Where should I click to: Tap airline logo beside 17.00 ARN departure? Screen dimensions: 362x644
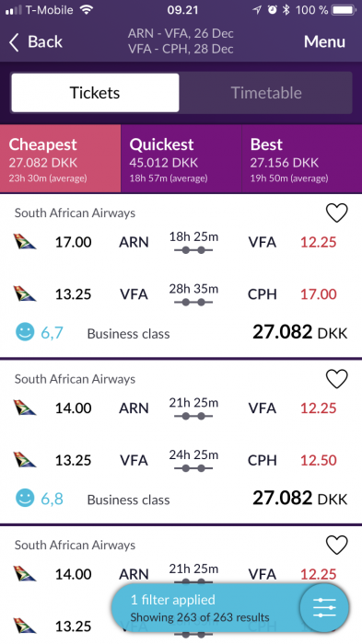[25, 241]
